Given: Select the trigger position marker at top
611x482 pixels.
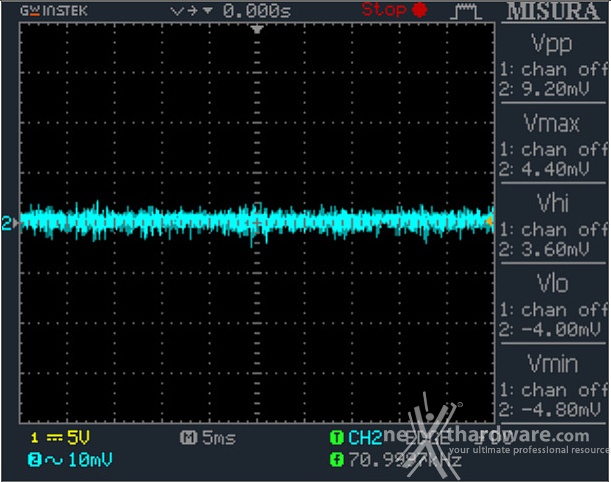Looking at the screenshot, I should pyautogui.click(x=257, y=29).
